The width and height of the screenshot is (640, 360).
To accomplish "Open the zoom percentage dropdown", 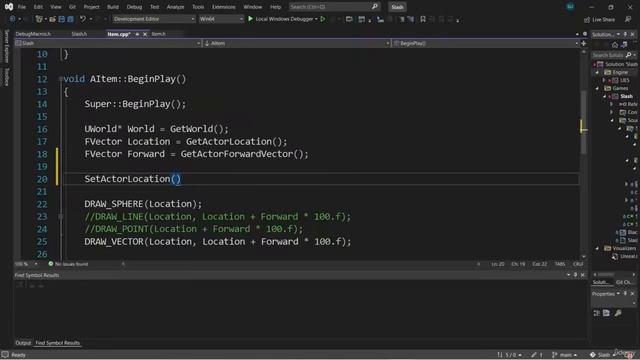I will pos(36,264).
